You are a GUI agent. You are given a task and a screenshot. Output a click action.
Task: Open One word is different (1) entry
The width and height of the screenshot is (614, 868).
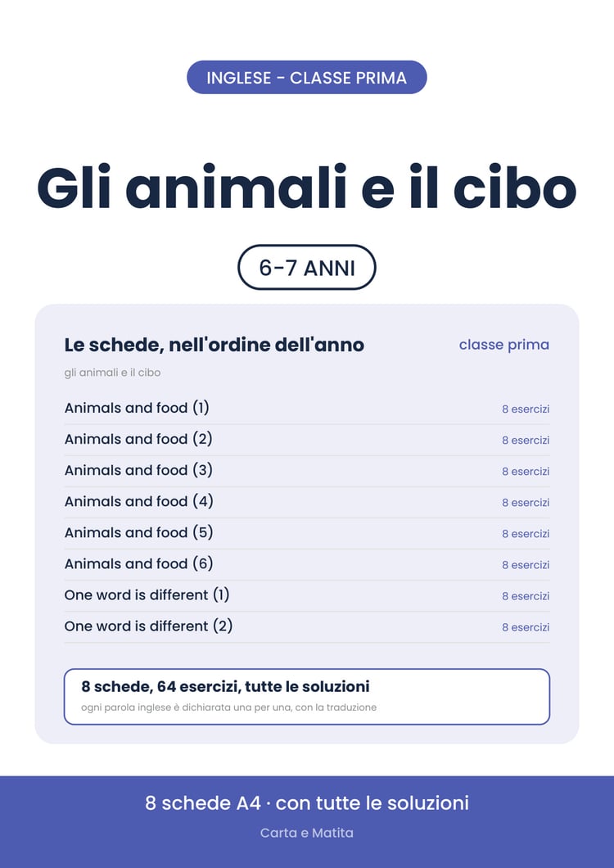point(307,595)
